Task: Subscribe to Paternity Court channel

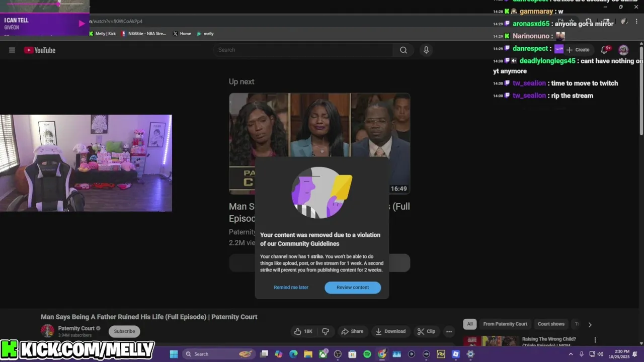Action: point(124,331)
